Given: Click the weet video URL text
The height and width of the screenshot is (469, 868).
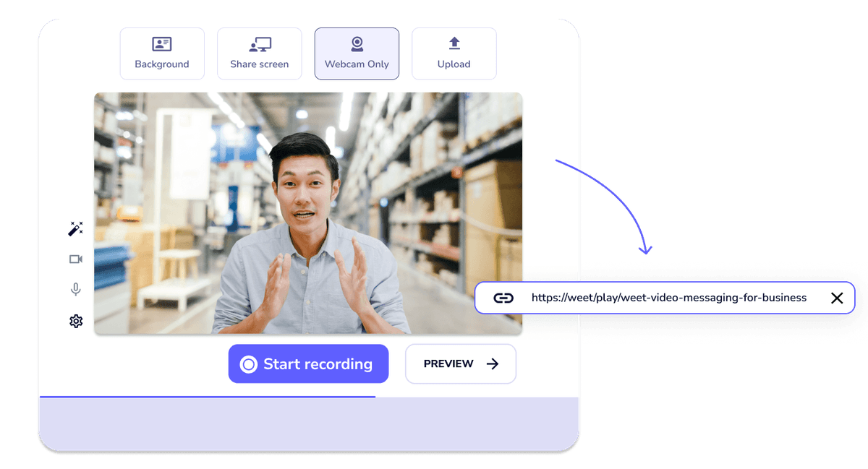Looking at the screenshot, I should [669, 298].
